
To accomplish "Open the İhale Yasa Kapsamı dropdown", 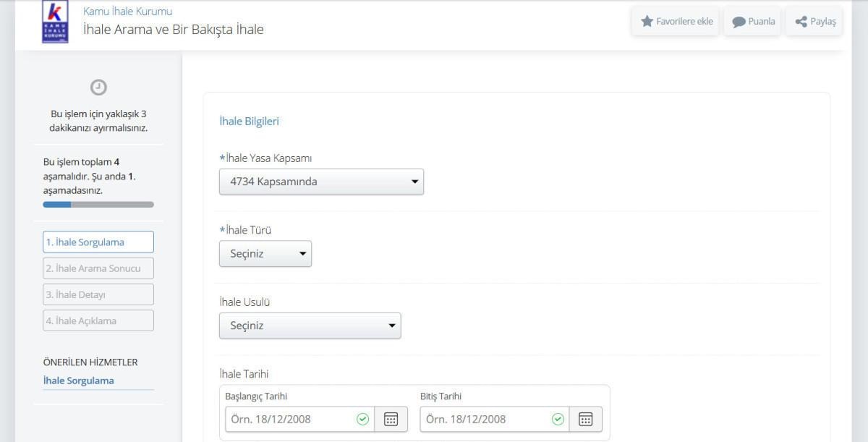I will point(321,182).
